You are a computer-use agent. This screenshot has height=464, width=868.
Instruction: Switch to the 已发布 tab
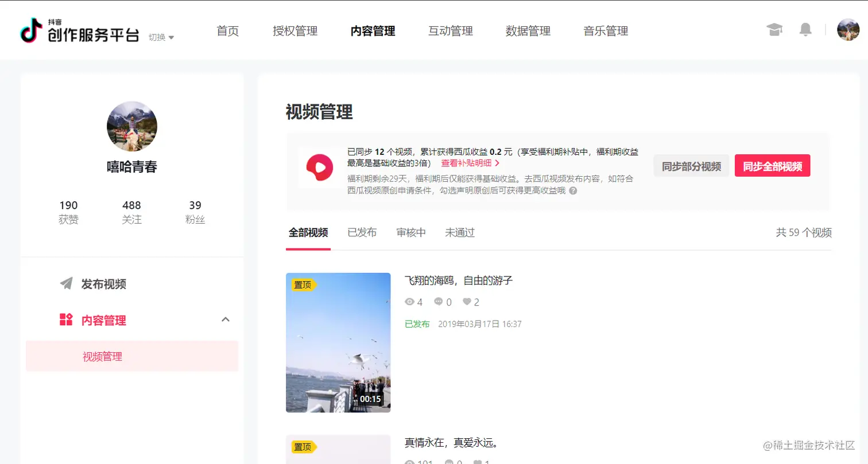coord(362,233)
